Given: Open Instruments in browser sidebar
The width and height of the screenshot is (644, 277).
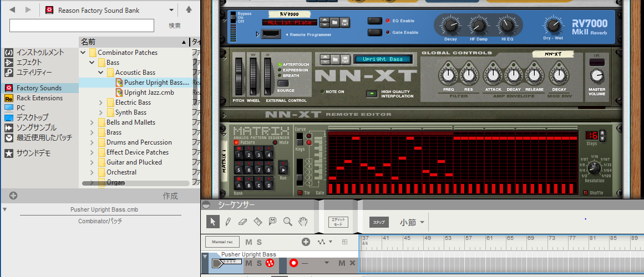Looking at the screenshot, I should click(40, 53).
